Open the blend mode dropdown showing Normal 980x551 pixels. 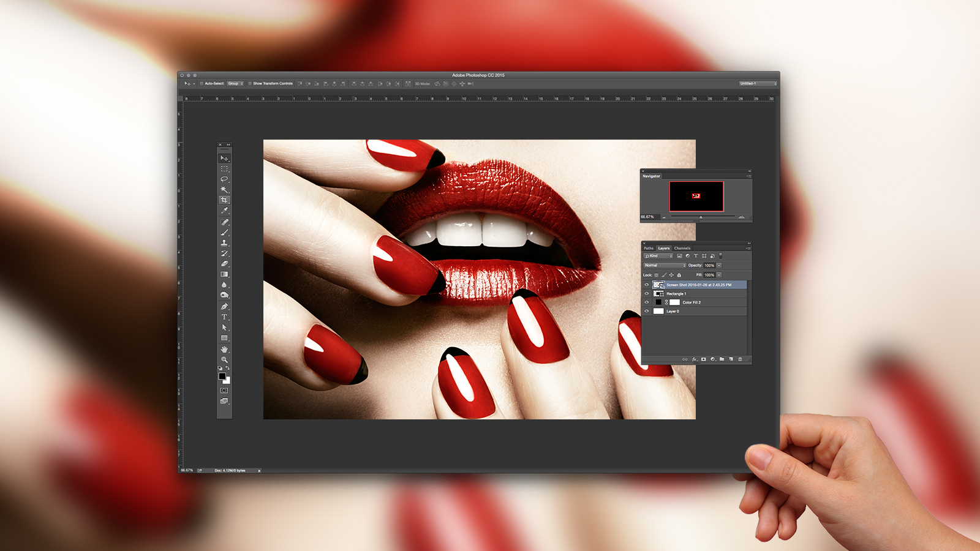click(x=664, y=265)
